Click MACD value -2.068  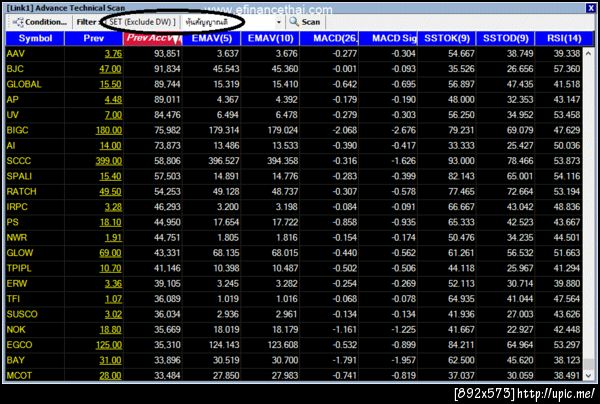coord(345,130)
